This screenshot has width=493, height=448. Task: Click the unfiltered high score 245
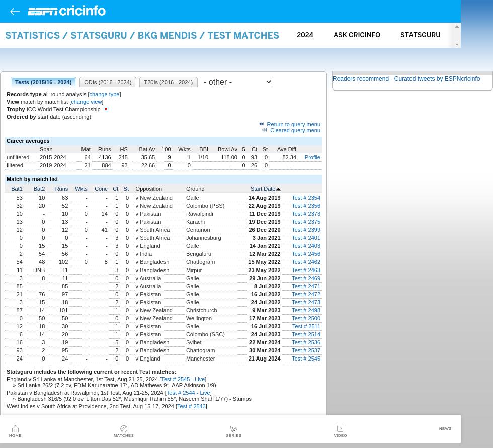coord(123,157)
